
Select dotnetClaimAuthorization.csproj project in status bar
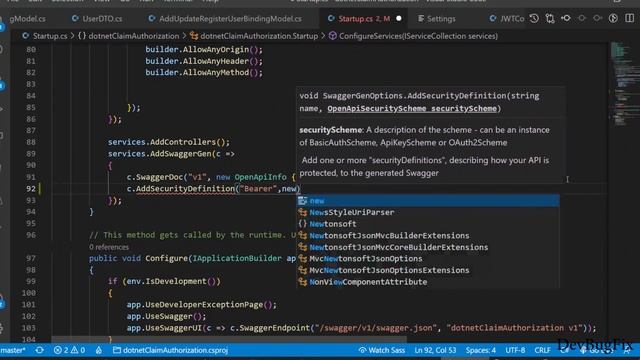(171, 350)
